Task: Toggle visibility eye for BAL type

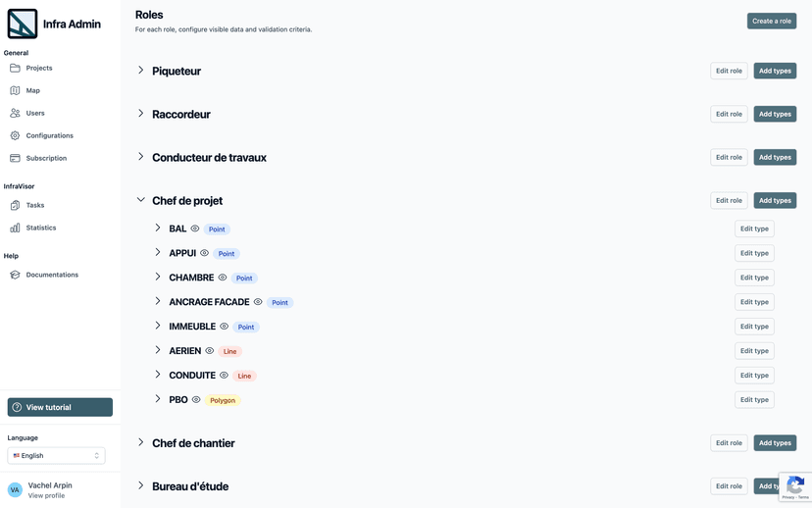Action: [x=195, y=229]
